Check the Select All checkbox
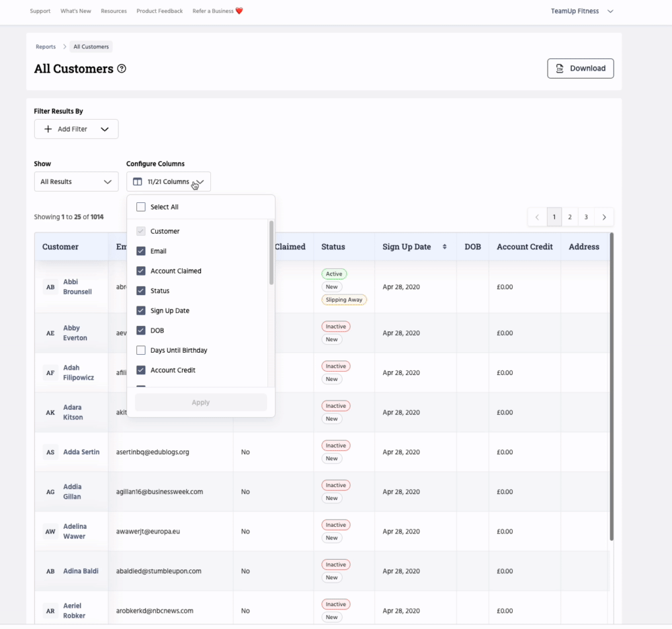Viewport: 672px width, 629px height. tap(141, 207)
